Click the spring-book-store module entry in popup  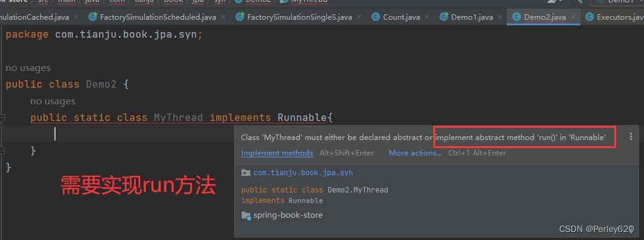click(x=287, y=215)
